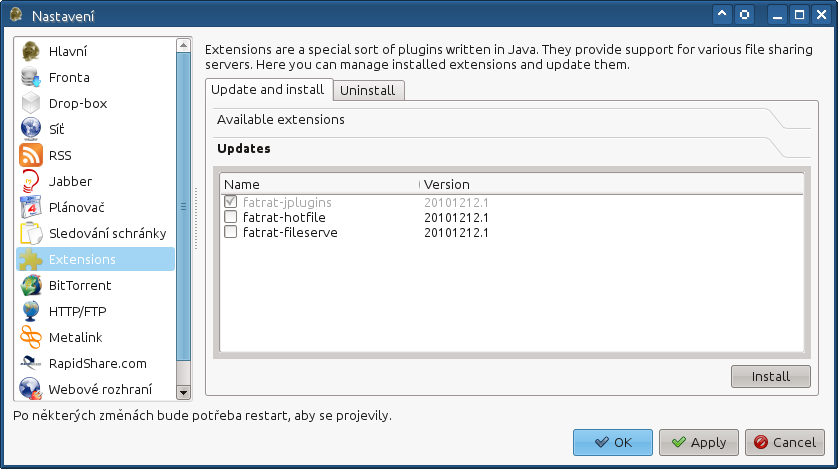Collapse the Updates section
This screenshot has height=469, width=838.
coord(244,148)
